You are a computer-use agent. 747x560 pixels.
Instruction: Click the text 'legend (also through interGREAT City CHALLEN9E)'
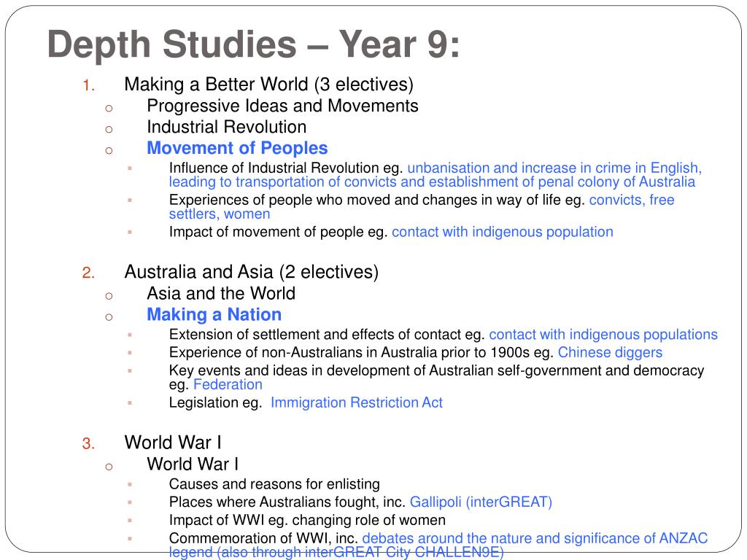(x=336, y=552)
